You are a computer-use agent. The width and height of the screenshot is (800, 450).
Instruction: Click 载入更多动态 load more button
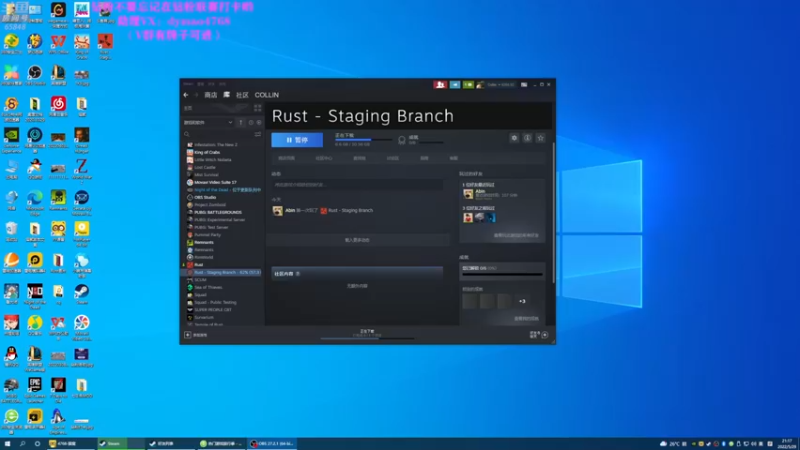click(357, 240)
